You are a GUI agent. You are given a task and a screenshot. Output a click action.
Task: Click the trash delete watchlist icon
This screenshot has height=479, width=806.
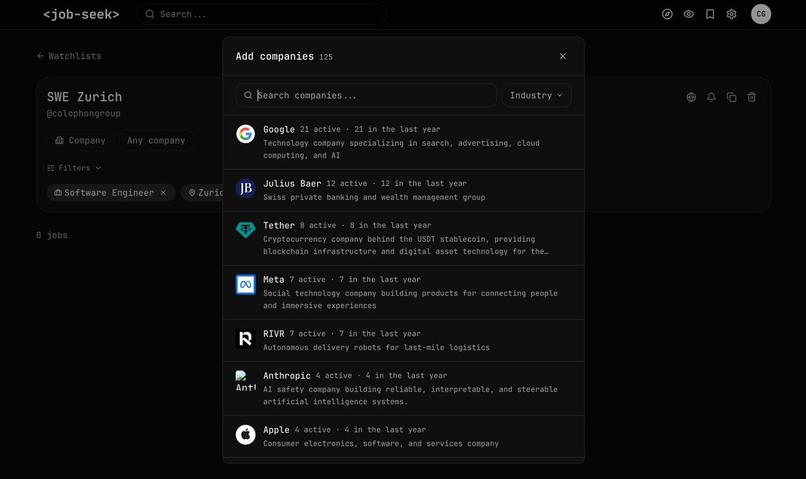pyautogui.click(x=752, y=97)
